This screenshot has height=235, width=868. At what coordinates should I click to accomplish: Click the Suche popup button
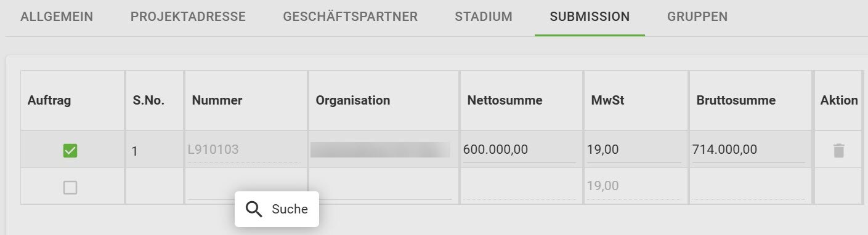[277, 209]
